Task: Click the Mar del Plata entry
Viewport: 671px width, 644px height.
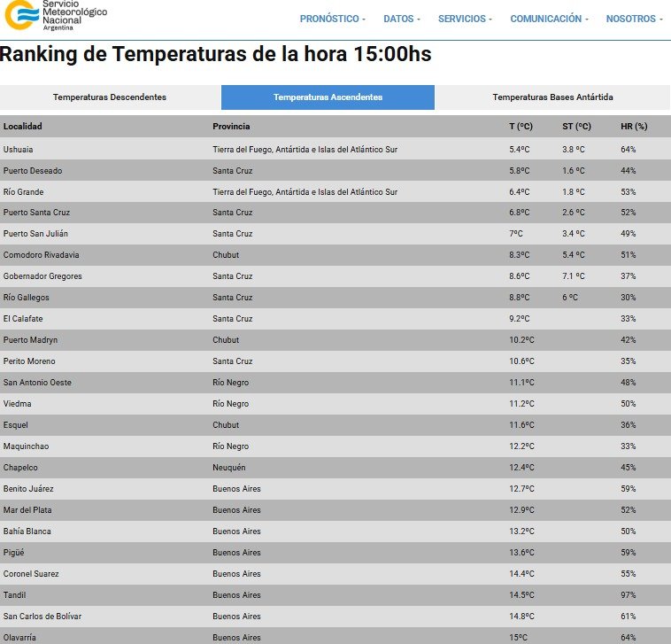Action: pyautogui.click(x=27, y=510)
